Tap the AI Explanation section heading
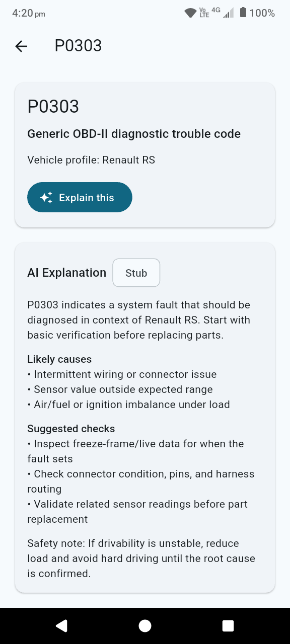Image resolution: width=290 pixels, height=644 pixels. (x=66, y=272)
